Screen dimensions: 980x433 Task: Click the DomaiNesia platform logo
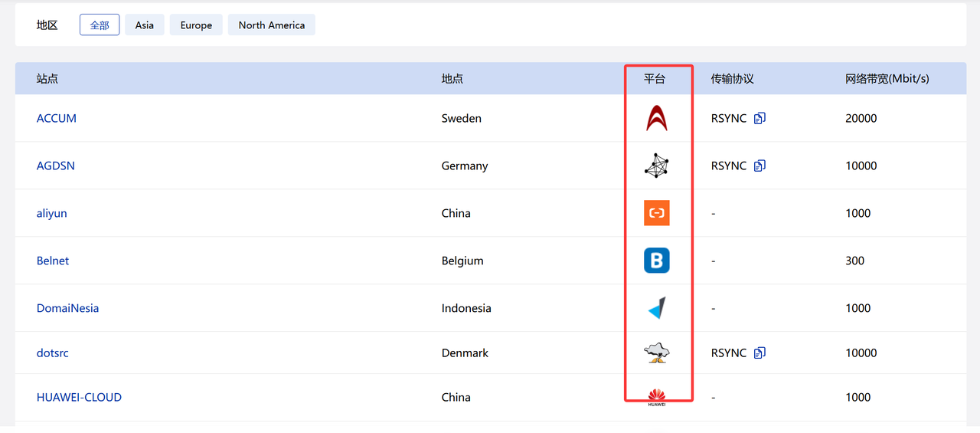pyautogui.click(x=657, y=308)
